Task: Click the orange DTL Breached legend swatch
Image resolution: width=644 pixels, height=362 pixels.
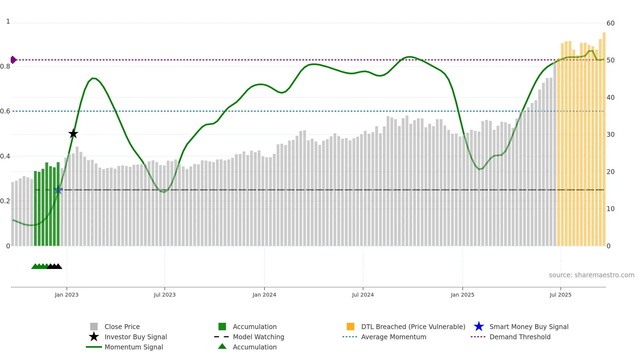Action: coord(350,327)
